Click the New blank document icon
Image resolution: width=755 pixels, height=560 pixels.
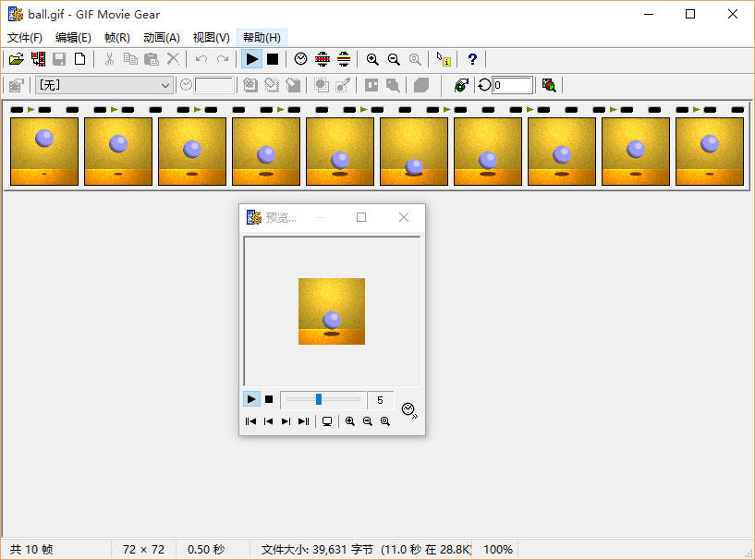(80, 59)
